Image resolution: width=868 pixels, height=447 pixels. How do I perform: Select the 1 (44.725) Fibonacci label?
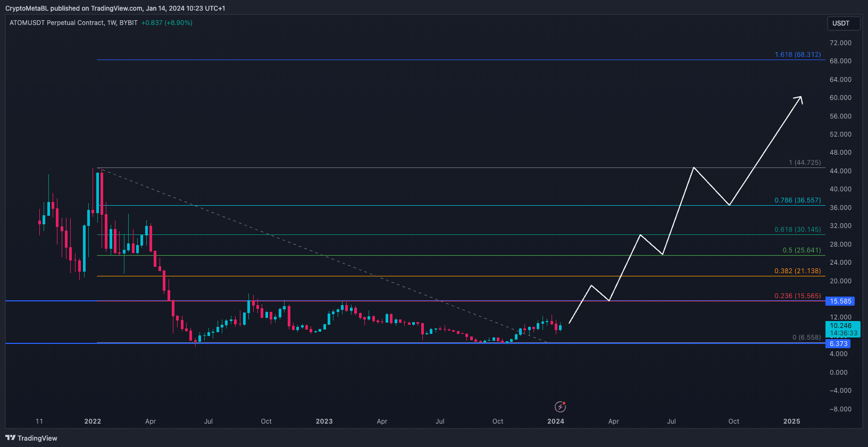point(805,163)
